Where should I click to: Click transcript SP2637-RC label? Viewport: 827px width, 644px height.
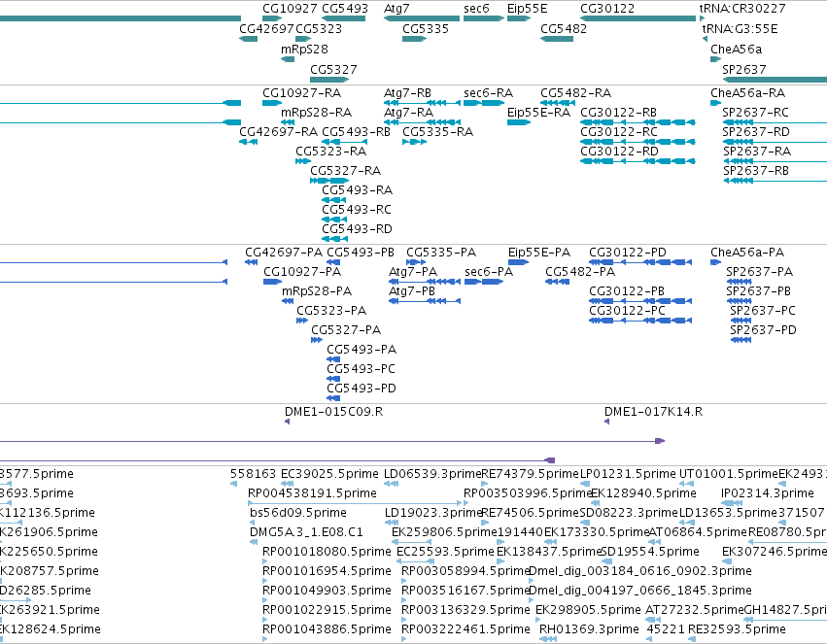[x=755, y=113]
